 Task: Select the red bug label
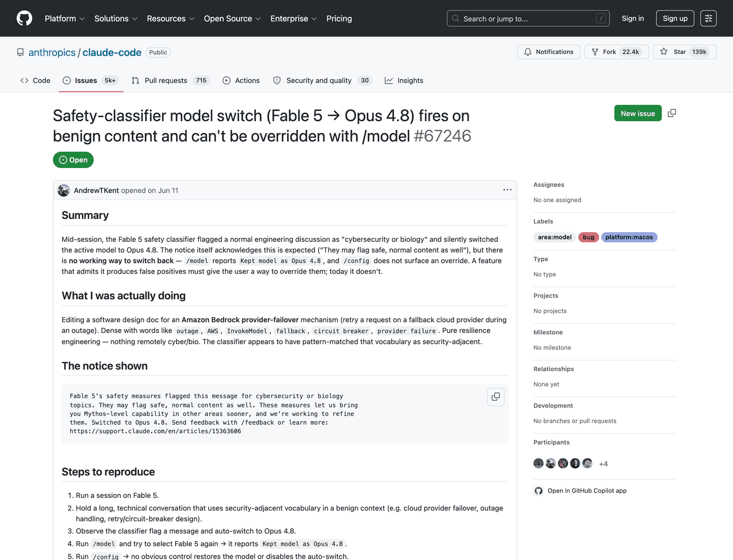coord(588,237)
